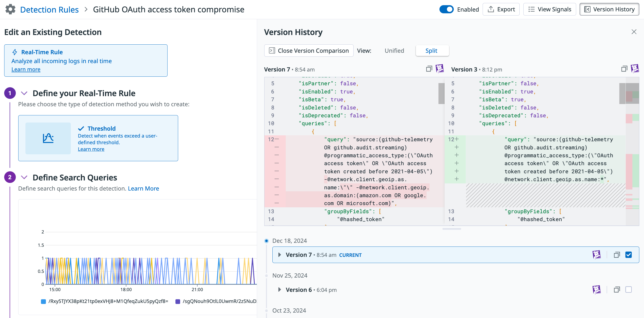Click line 12 removed marker in left diff

click(x=277, y=139)
